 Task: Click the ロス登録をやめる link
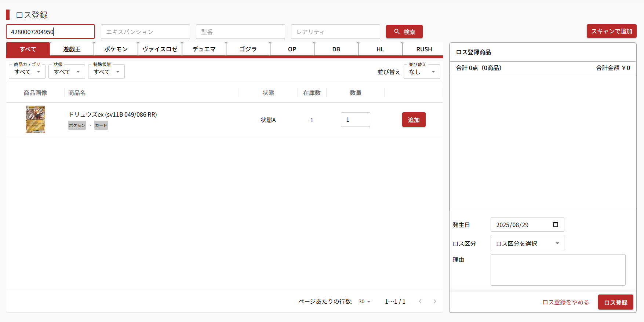(x=565, y=302)
